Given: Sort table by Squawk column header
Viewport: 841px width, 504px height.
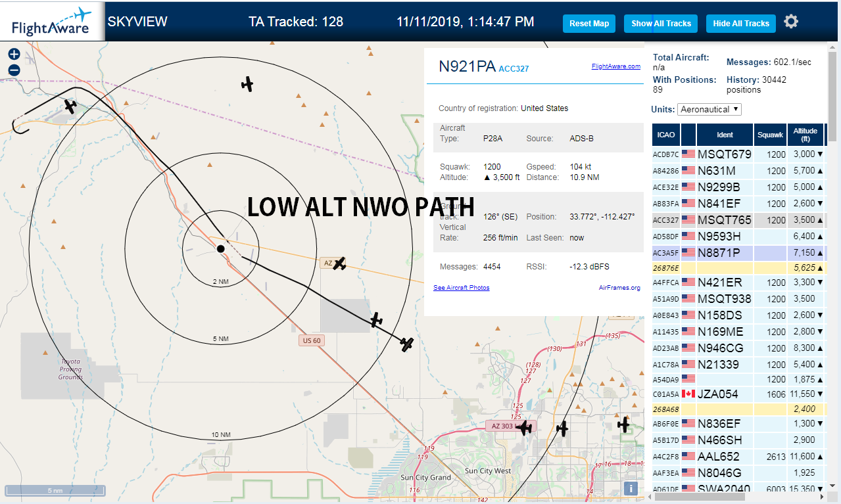Looking at the screenshot, I should [770, 135].
